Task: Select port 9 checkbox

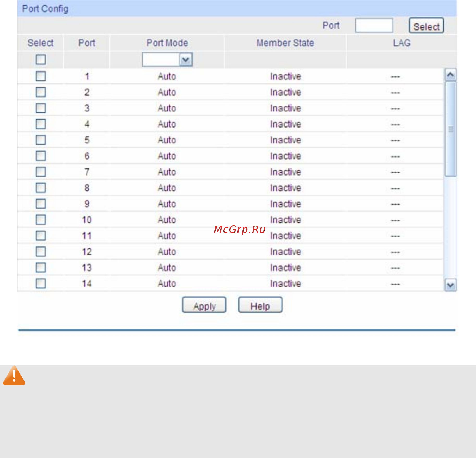Action: click(x=41, y=204)
